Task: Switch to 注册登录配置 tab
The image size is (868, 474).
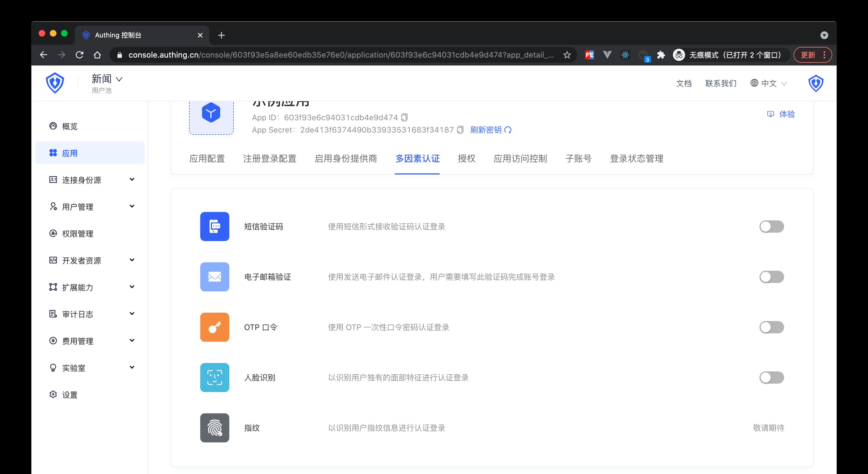Action: tap(270, 158)
